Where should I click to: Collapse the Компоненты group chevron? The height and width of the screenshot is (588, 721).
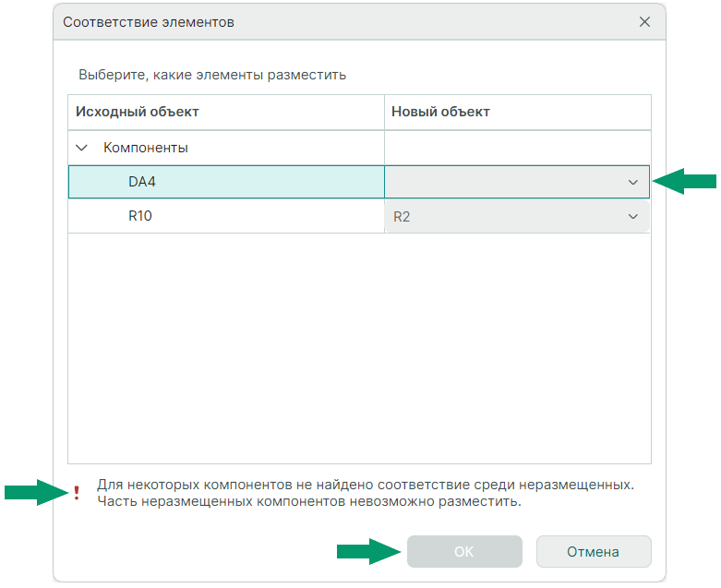click(x=82, y=147)
